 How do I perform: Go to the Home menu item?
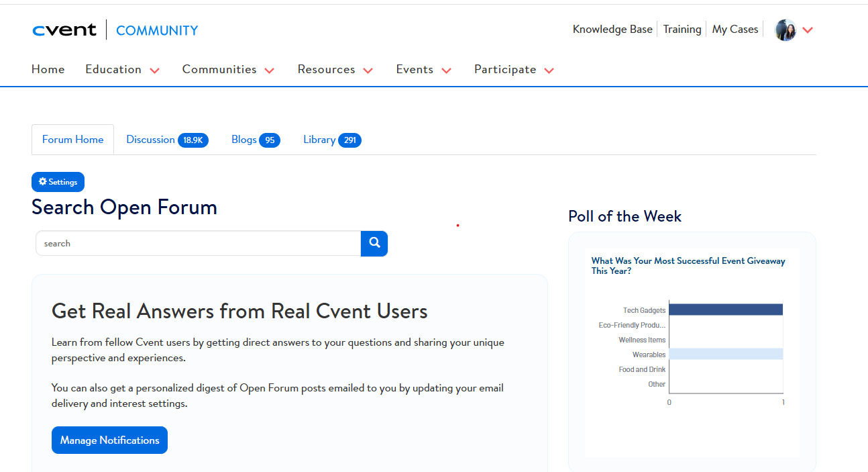click(x=48, y=70)
